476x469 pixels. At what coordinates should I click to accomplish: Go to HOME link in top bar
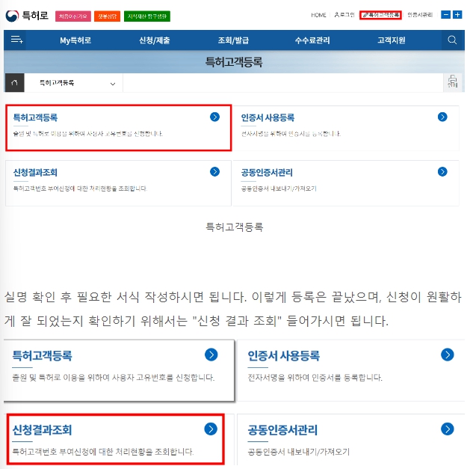click(x=318, y=15)
